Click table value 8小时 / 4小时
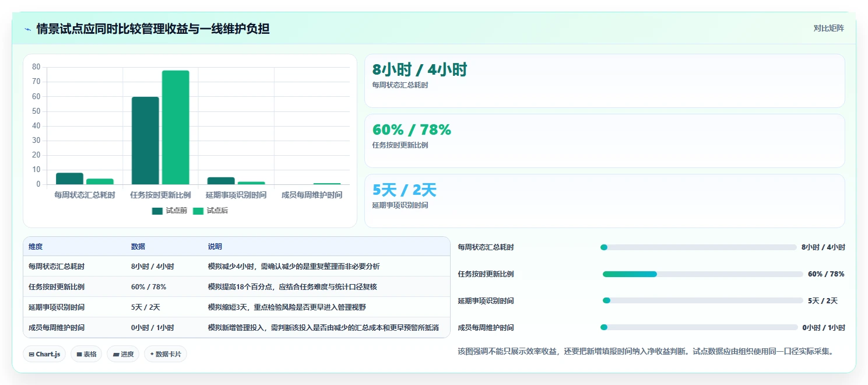 [x=153, y=267]
